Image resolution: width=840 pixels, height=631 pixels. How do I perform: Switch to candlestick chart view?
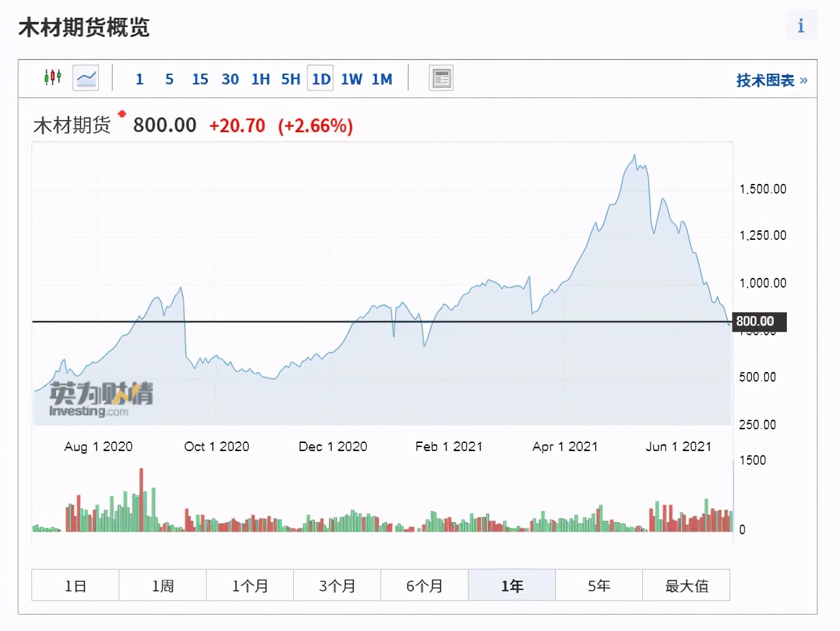(x=53, y=78)
